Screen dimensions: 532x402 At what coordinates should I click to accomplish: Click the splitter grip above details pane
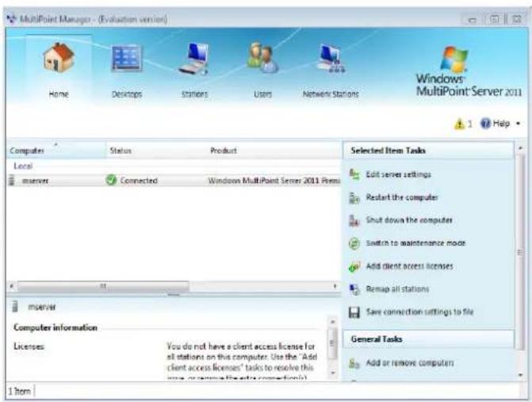coord(174,295)
